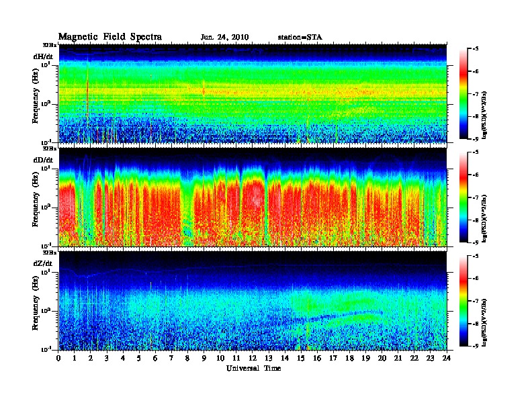The height and width of the screenshot is (411, 532).
Task: Click the '21' hour tick label
Action: click(398, 358)
